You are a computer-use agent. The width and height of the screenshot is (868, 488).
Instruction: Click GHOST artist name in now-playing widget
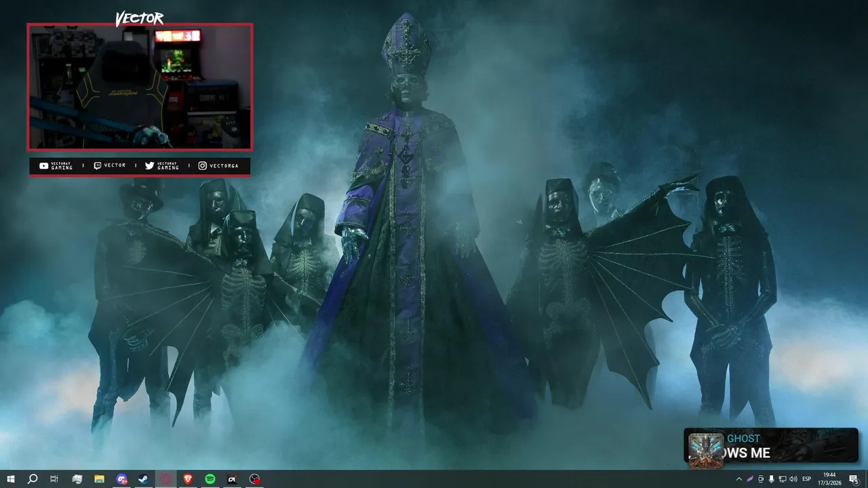[743, 439]
